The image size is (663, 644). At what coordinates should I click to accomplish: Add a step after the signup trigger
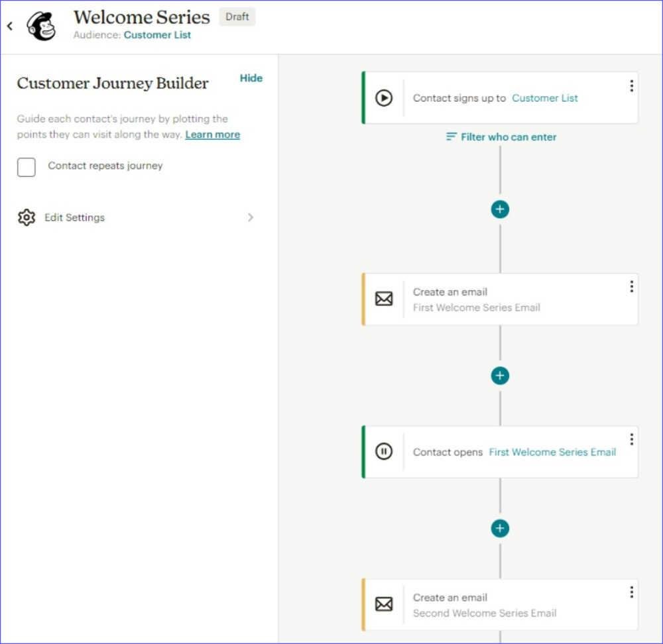[499, 209]
